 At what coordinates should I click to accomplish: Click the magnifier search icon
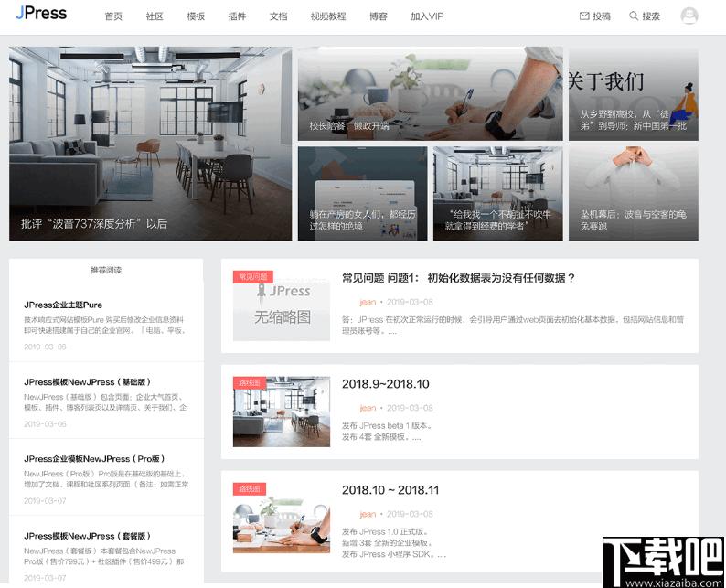click(x=634, y=16)
